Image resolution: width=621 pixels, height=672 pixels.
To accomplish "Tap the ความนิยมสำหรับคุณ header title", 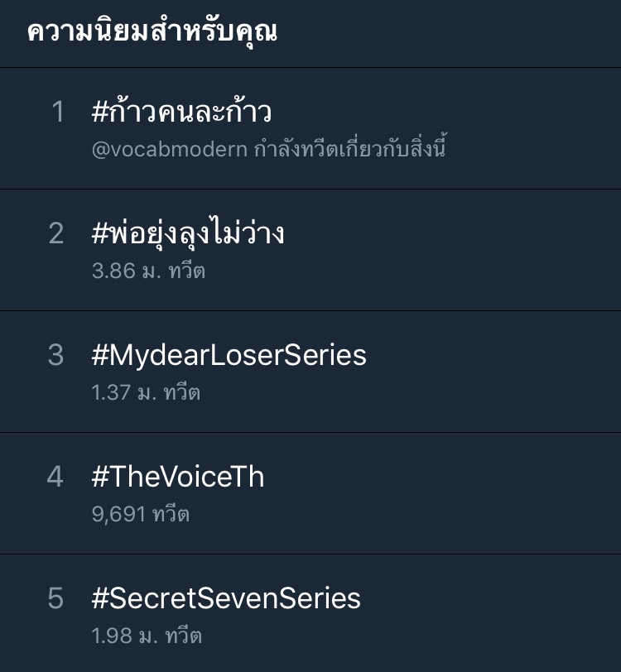I will coord(152,32).
